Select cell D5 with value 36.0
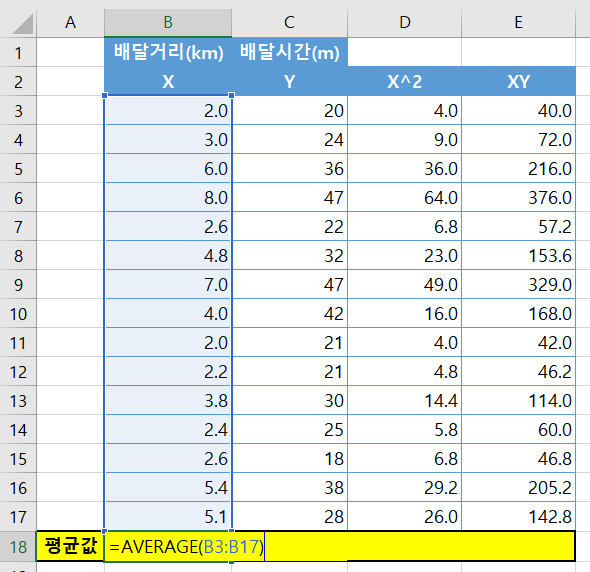The height and width of the screenshot is (572, 590). point(404,168)
